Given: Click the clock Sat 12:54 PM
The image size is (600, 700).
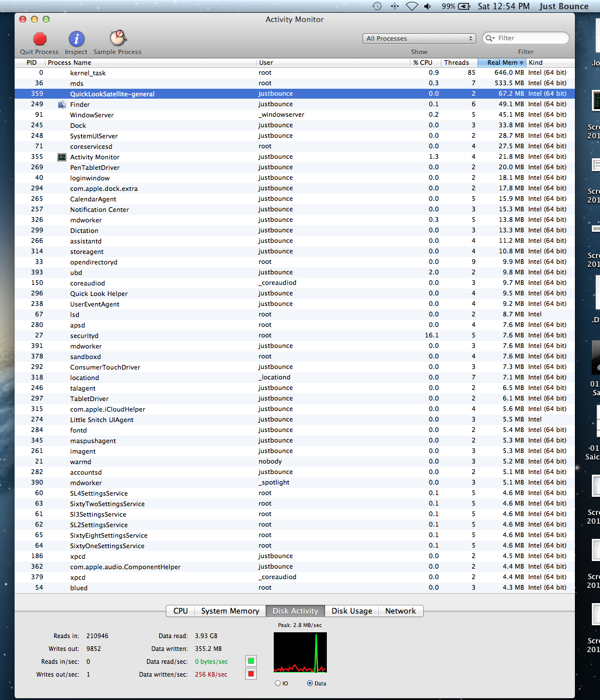Looking at the screenshot, I should tap(504, 6).
